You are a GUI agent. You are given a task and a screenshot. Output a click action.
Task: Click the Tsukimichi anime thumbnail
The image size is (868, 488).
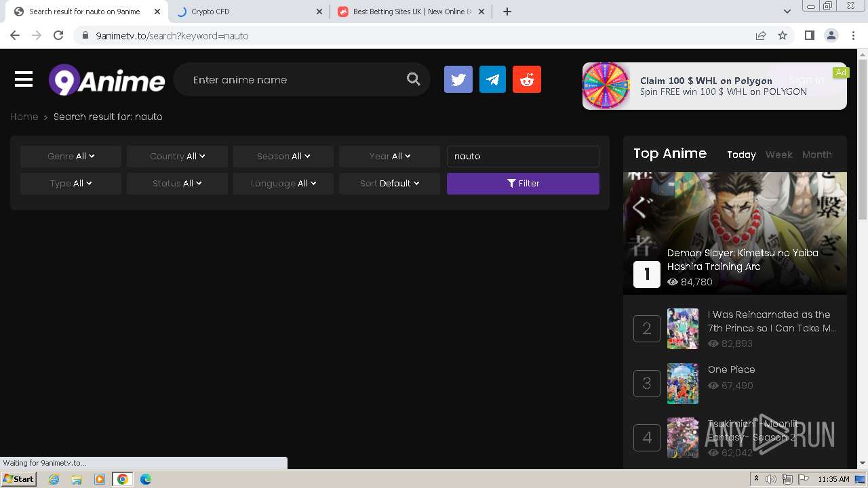pyautogui.click(x=682, y=438)
